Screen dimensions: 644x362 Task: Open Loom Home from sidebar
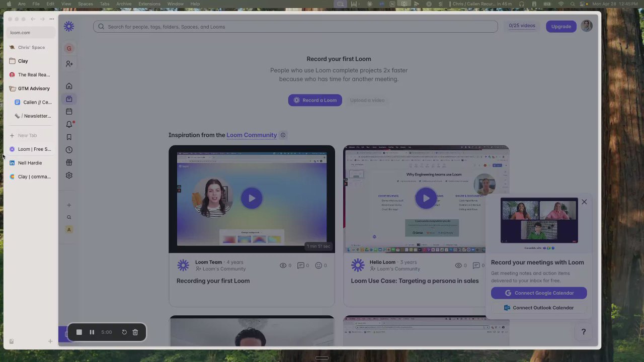point(69,86)
